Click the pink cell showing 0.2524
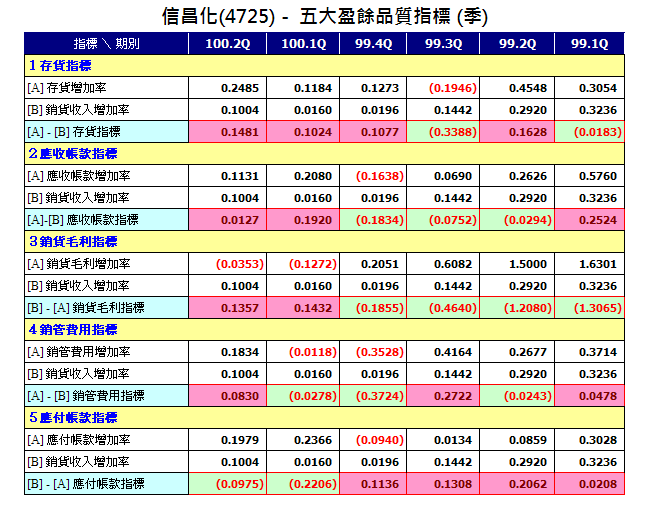This screenshot has width=649, height=517. point(589,220)
